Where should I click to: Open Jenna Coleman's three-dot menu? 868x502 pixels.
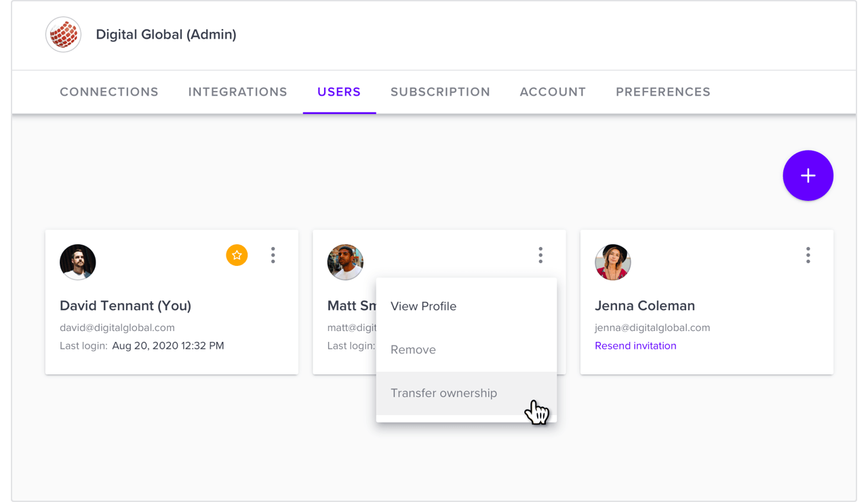(x=808, y=255)
